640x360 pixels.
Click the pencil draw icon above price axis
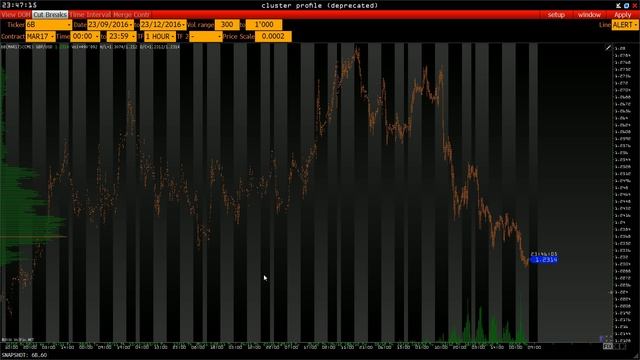click(x=608, y=48)
